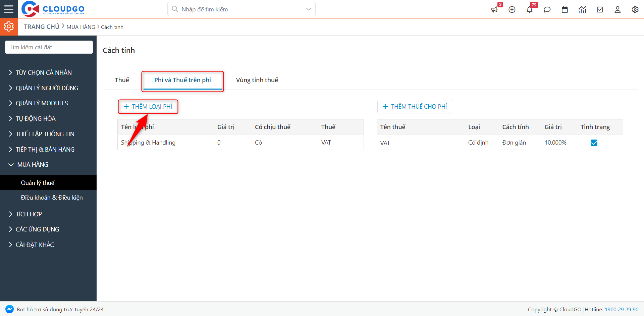Expand the TÍCH HỢP section
The height and width of the screenshot is (316, 644).
click(x=29, y=214)
